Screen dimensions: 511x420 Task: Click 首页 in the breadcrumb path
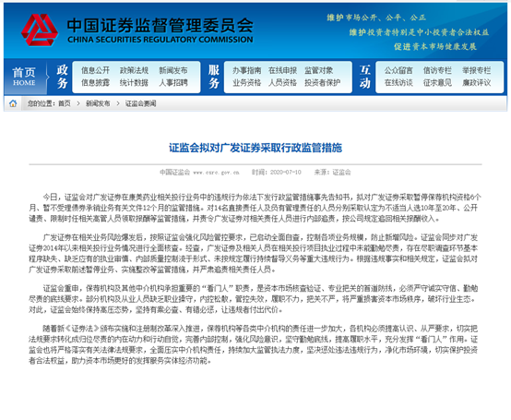tap(65, 103)
